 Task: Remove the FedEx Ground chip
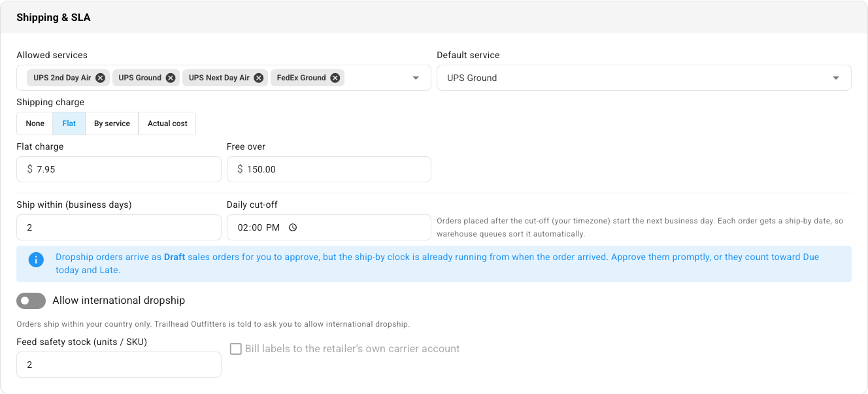click(x=335, y=78)
